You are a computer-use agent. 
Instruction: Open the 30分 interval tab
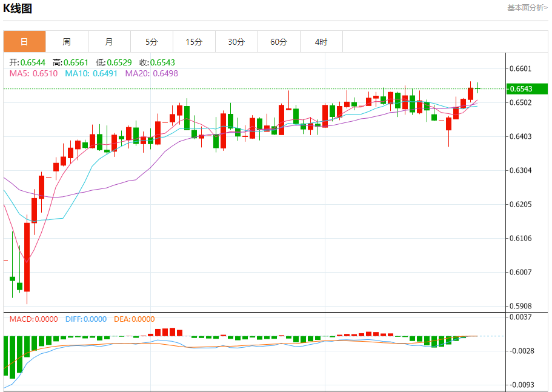(x=236, y=42)
